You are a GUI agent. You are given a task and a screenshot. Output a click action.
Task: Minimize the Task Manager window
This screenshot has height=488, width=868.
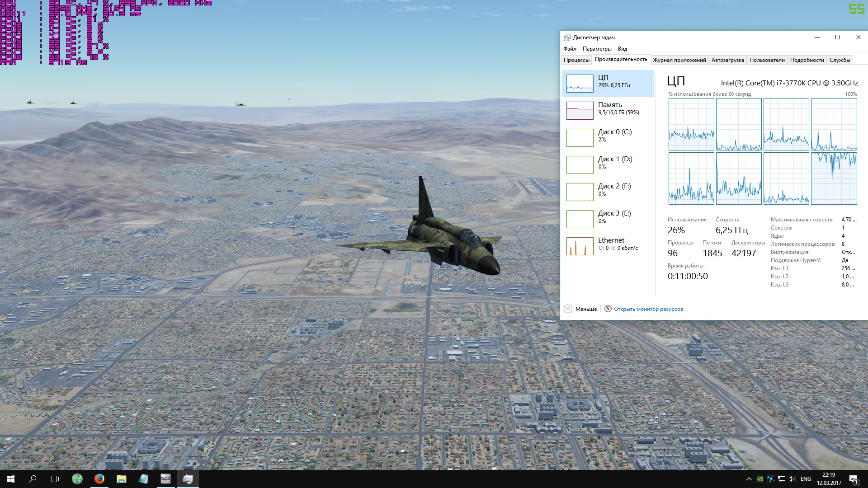817,38
